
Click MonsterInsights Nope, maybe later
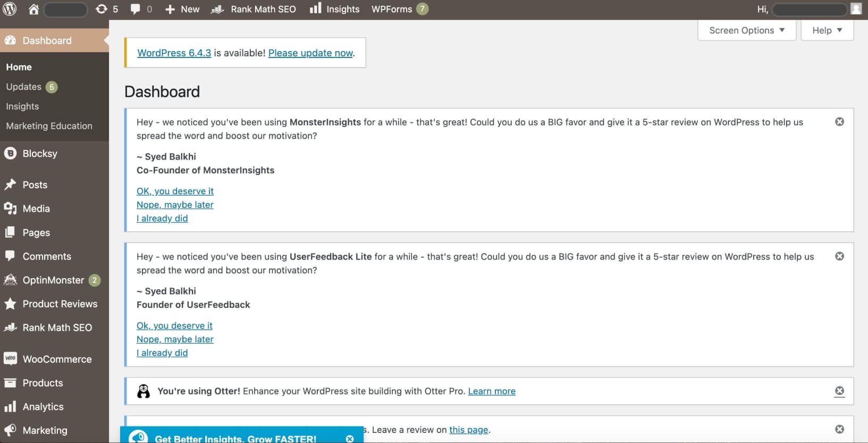pos(175,205)
